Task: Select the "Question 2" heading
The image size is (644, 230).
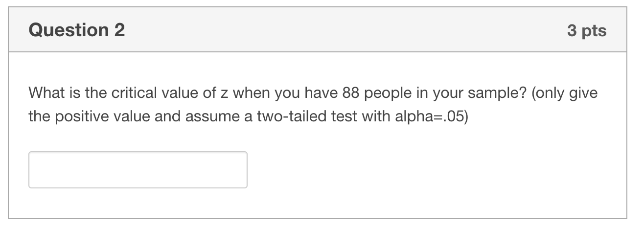Action: point(77,30)
